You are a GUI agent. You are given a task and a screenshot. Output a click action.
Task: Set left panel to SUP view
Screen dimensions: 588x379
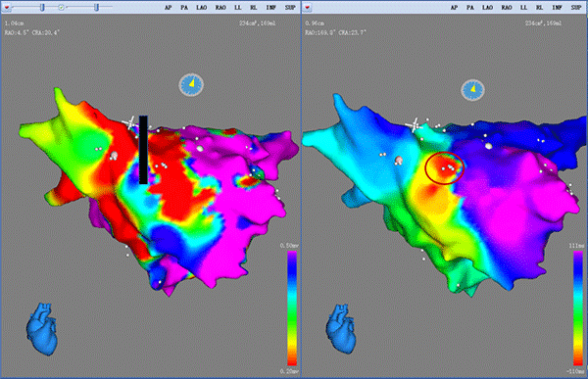click(290, 8)
